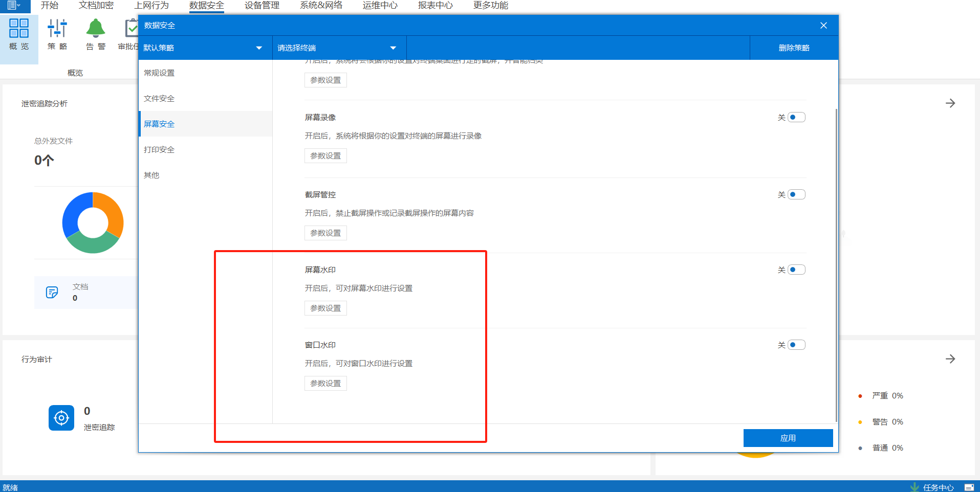980x492 pixels.
Task: Select the 数据安全 tab
Action: pos(207,6)
